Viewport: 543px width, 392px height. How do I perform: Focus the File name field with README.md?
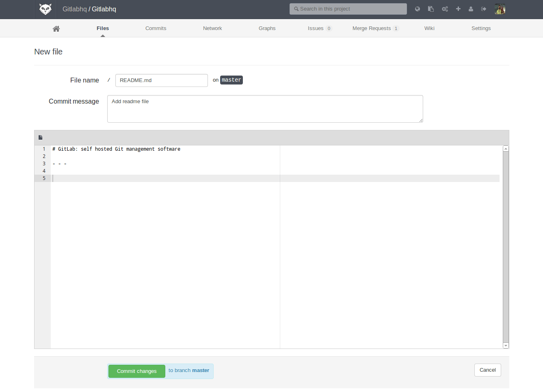coord(161,80)
